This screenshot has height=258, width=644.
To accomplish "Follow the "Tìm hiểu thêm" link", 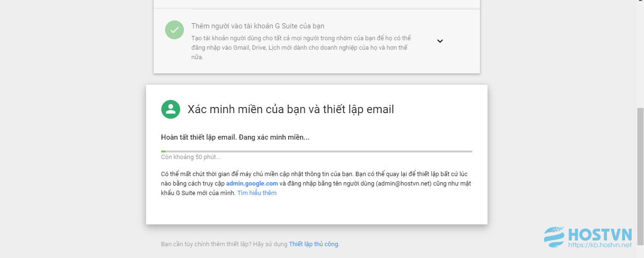I will tap(257, 193).
